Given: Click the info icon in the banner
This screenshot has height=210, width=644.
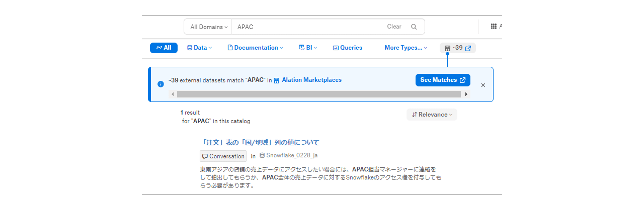Looking at the screenshot, I should [x=161, y=84].
